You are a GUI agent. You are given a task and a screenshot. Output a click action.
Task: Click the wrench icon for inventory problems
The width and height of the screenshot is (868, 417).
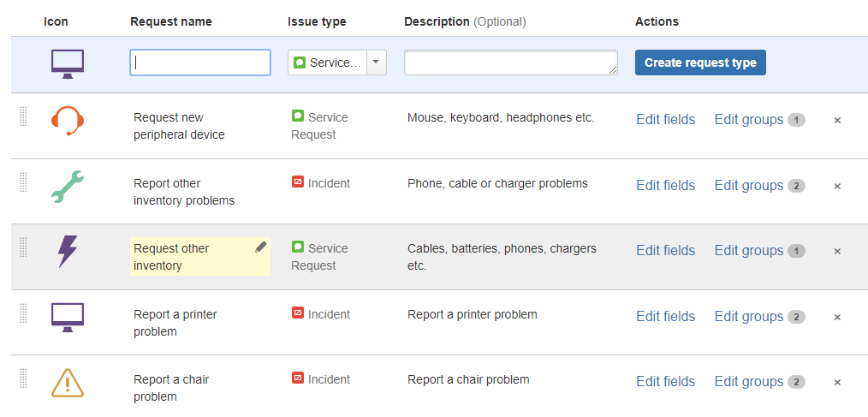click(68, 186)
